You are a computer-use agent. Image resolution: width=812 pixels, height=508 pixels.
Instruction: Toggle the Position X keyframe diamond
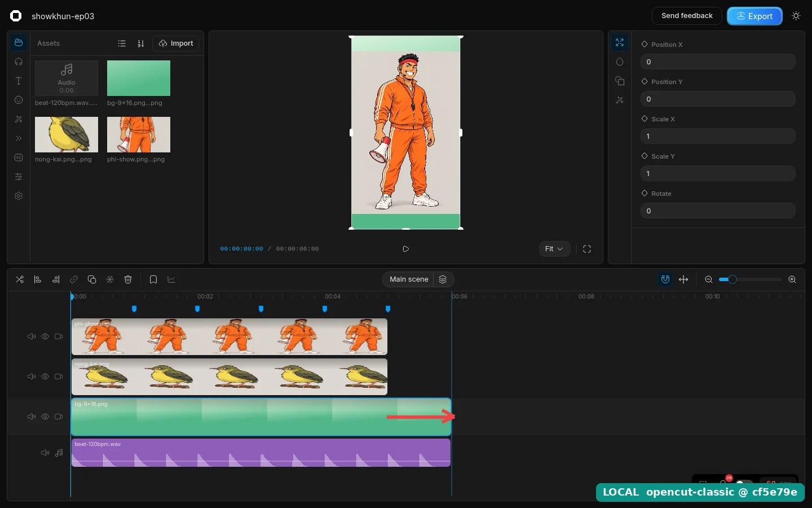645,44
